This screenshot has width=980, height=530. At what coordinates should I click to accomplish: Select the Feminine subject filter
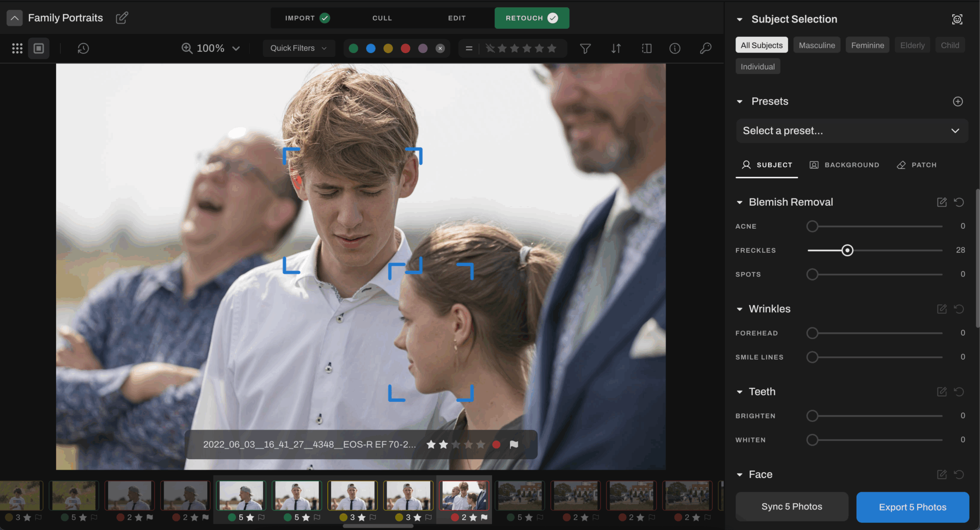pyautogui.click(x=867, y=44)
